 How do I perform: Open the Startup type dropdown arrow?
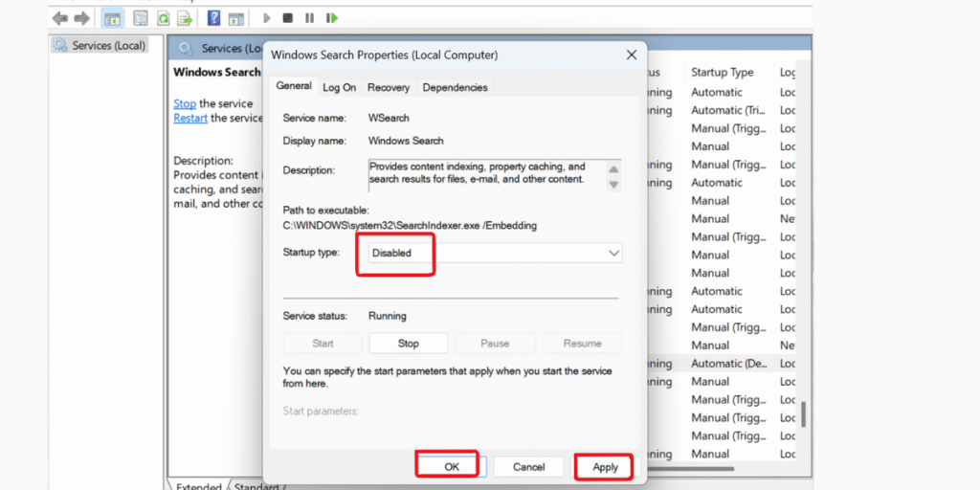(x=613, y=253)
